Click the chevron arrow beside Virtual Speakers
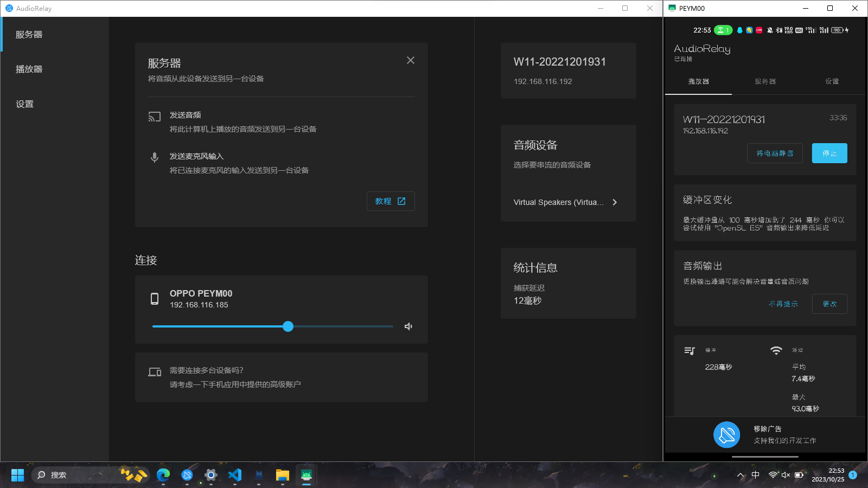This screenshot has width=868, height=488. [615, 202]
